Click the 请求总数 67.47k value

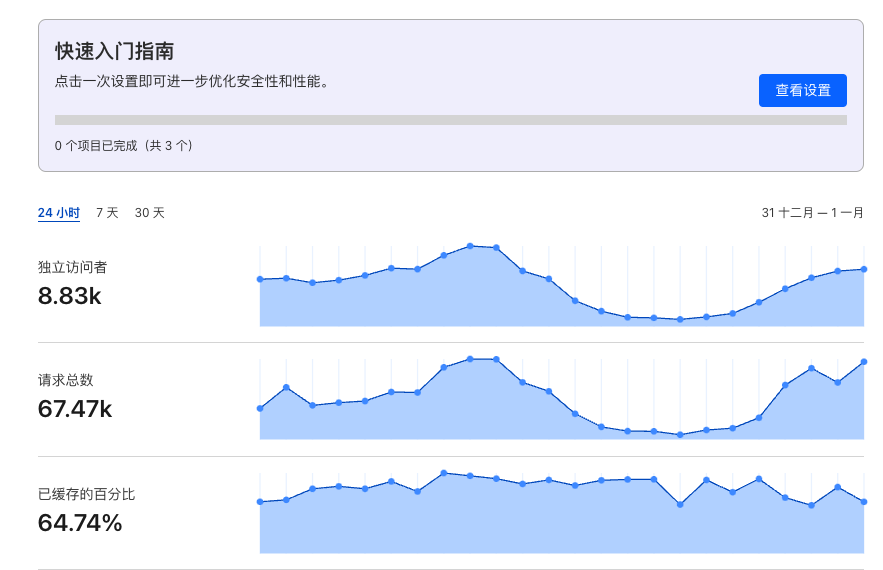point(75,409)
